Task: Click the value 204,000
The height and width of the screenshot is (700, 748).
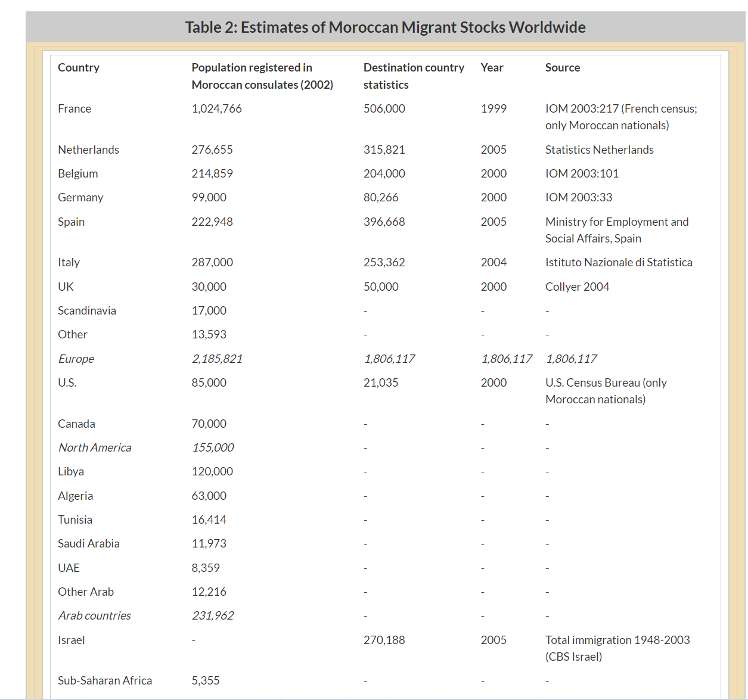Action: [384, 173]
